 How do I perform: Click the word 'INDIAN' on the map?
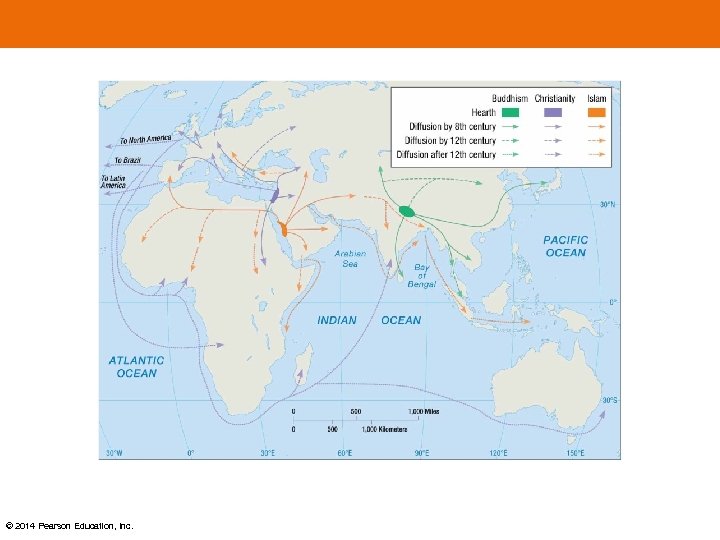point(337,320)
